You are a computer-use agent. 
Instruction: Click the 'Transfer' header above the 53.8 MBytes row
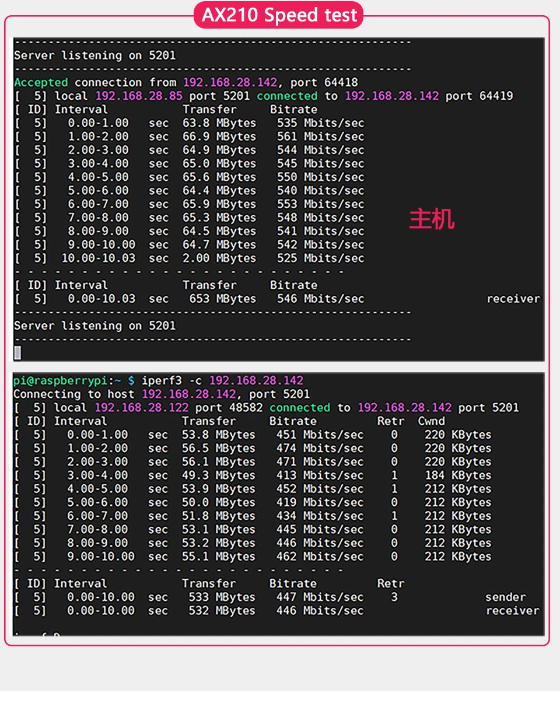tap(209, 421)
